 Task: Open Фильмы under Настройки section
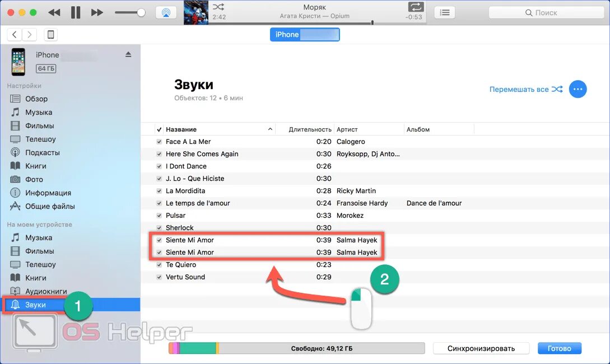tap(39, 125)
